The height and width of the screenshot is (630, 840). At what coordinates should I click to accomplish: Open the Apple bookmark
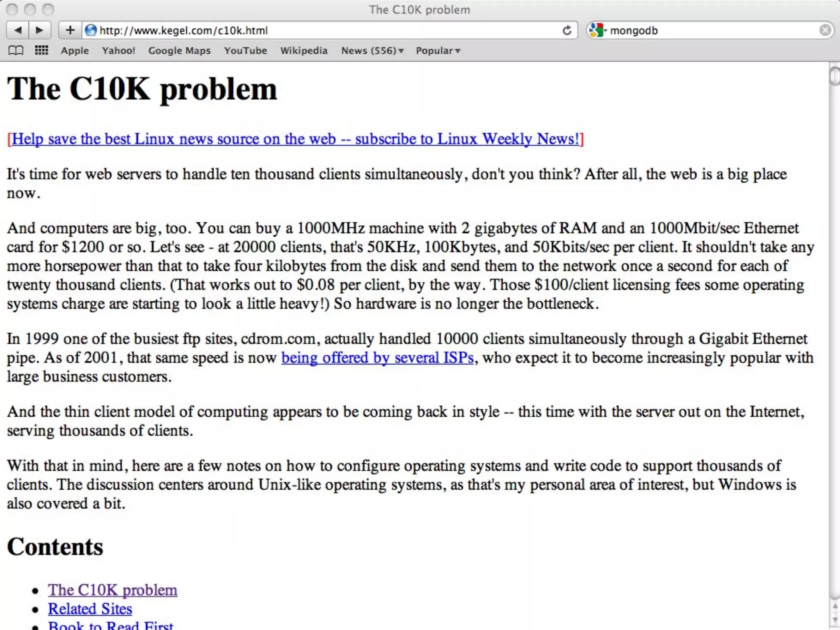pyautogui.click(x=75, y=50)
